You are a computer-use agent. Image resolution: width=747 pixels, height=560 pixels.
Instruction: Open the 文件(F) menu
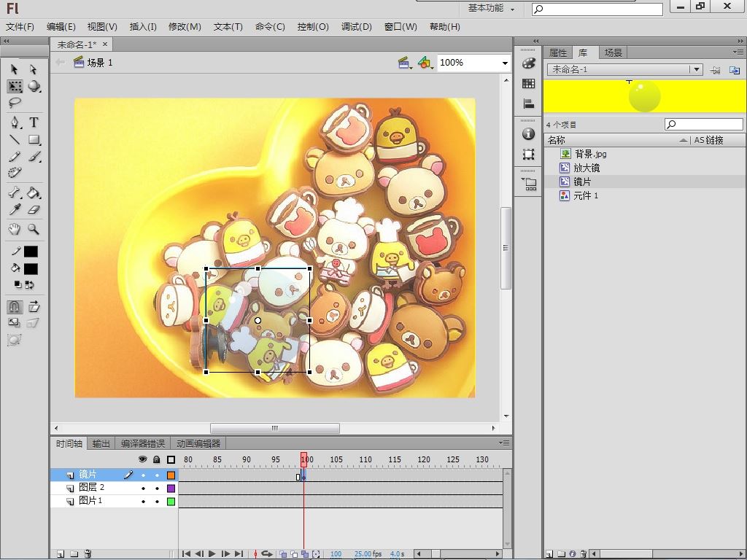(20, 27)
